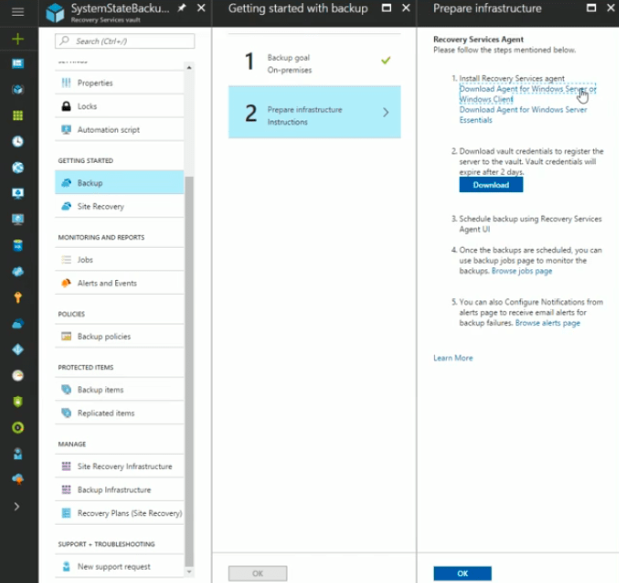Click the blue Download vault credentials button
The height and width of the screenshot is (583, 619).
point(491,184)
